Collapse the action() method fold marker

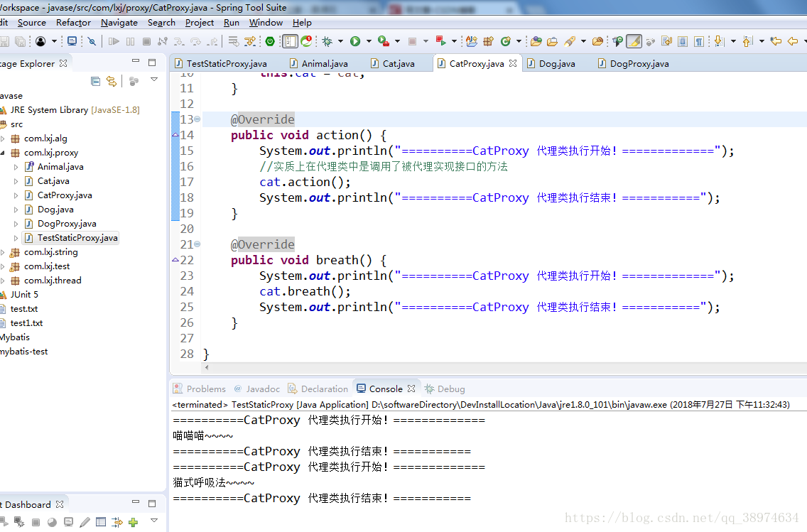[x=197, y=119]
